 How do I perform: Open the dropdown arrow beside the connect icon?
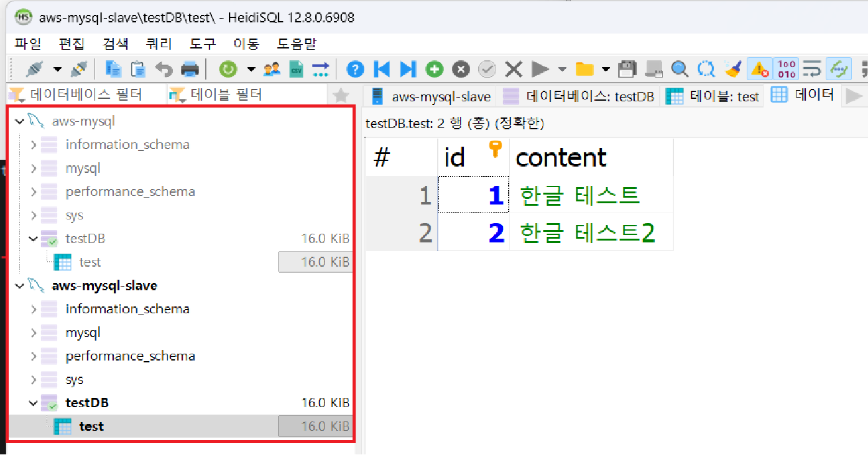point(57,69)
